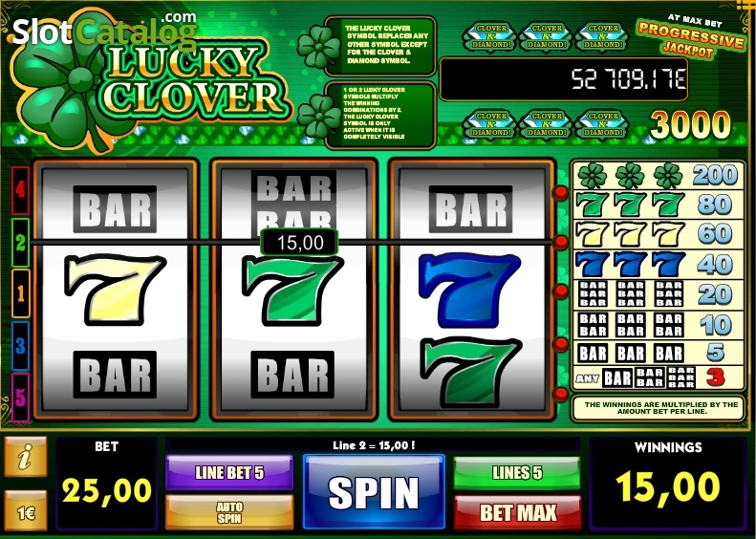The height and width of the screenshot is (539, 756).
Task: Hit the blue SPIN button
Action: 374,492
